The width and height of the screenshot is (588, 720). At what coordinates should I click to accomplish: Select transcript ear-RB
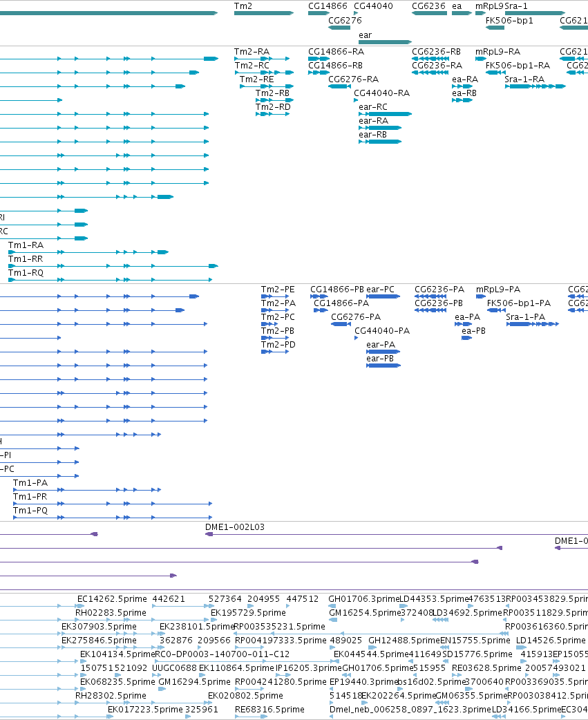pyautogui.click(x=380, y=142)
